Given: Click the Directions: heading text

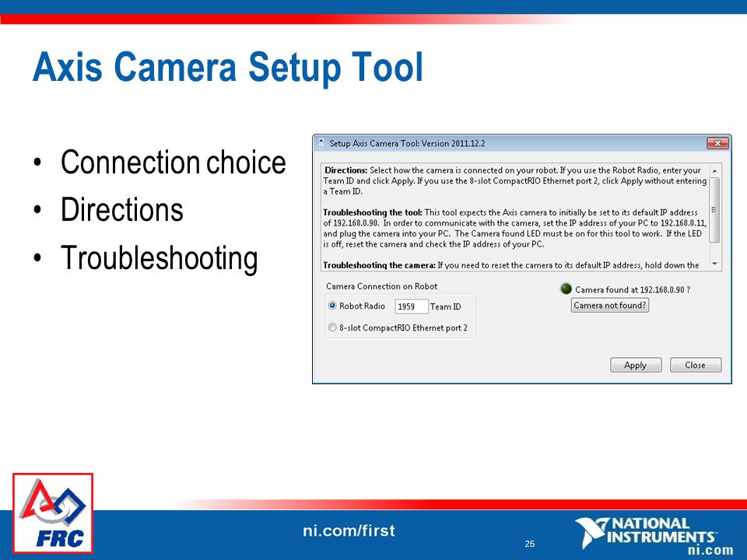Looking at the screenshot, I should point(345,170).
